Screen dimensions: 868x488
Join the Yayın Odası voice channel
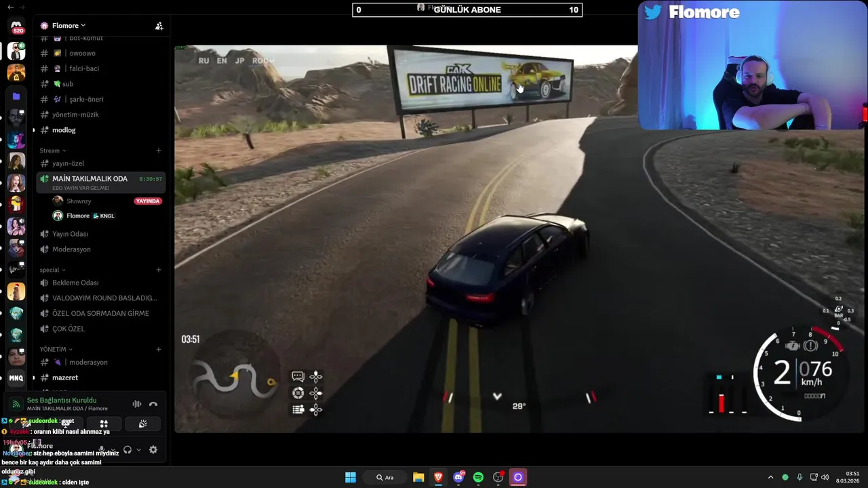pos(100,234)
